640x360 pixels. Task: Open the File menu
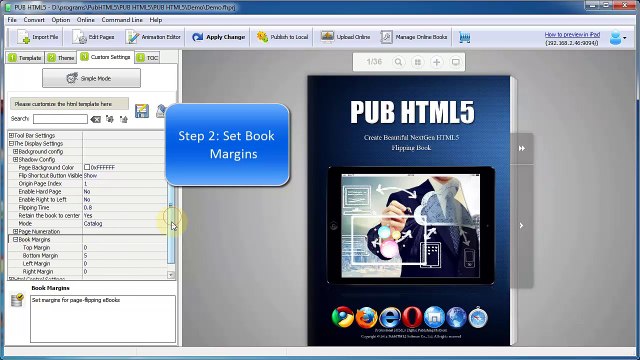click(x=12, y=20)
